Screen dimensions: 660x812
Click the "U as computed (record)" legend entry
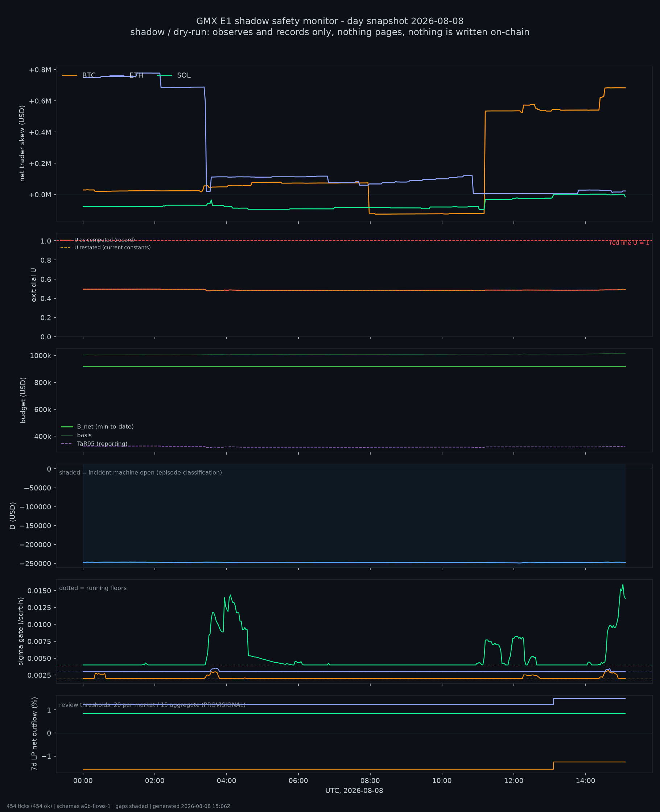[104, 240]
